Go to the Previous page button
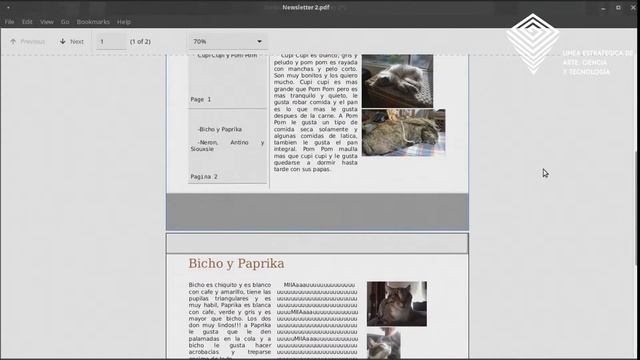The width and height of the screenshot is (640, 360). (x=27, y=41)
